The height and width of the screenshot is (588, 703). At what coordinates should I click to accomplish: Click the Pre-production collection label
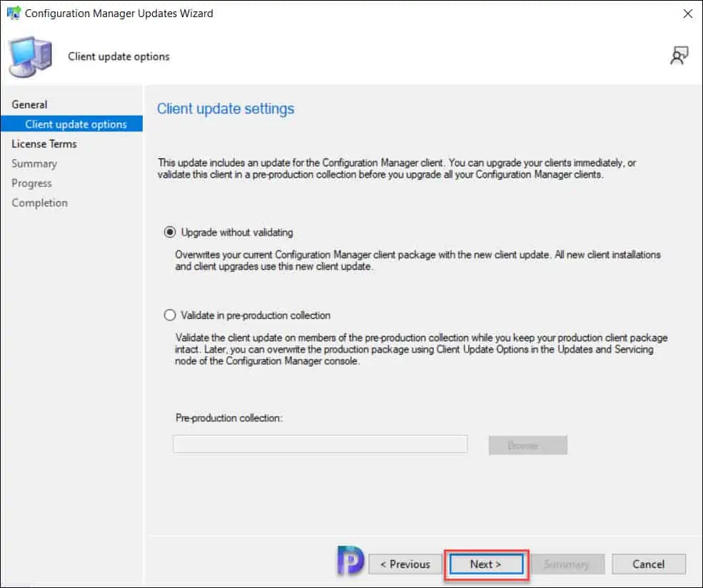[x=229, y=417]
